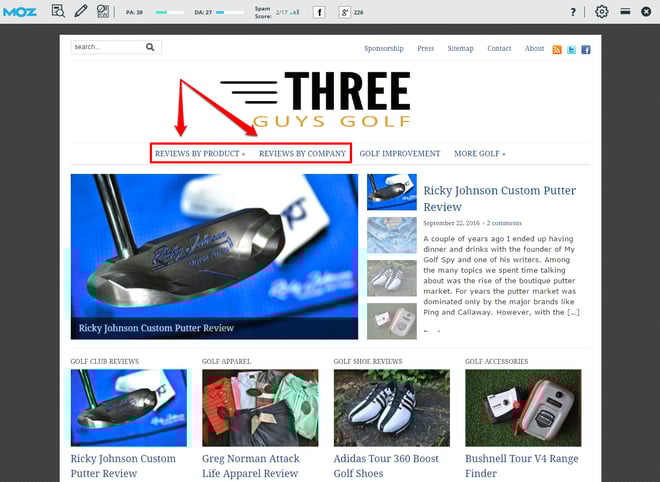Open MozBar settings gear
Image resolution: width=660 pixels, height=482 pixels.
coord(601,12)
